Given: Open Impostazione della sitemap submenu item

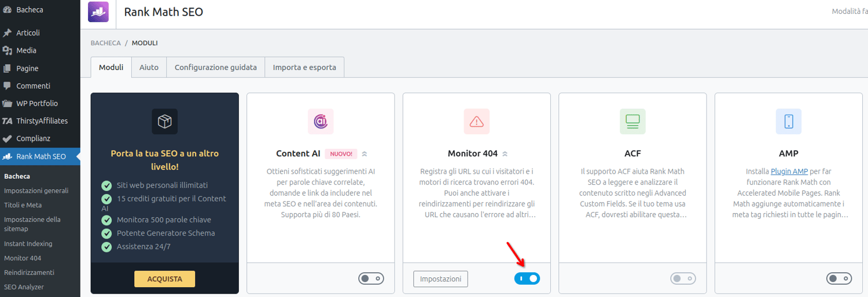Looking at the screenshot, I should [32, 224].
